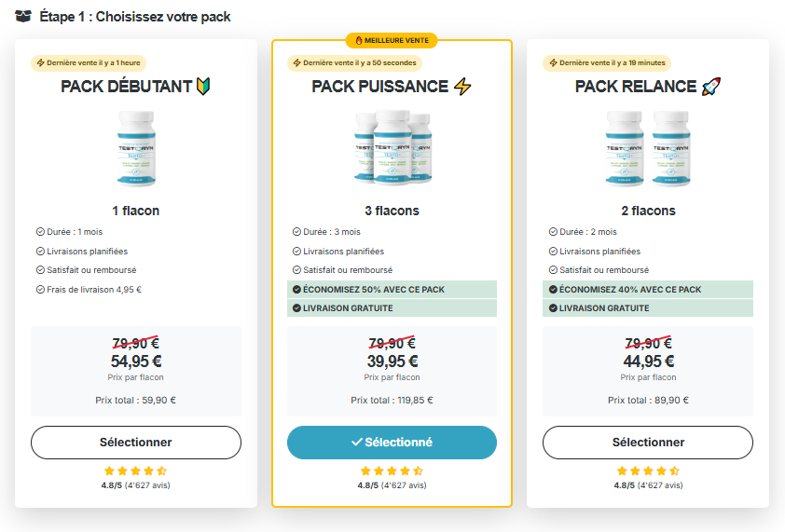Image resolution: width=785 pixels, height=532 pixels.
Task: Click the checkmark icon beside Frais de livraison
Action: point(40,289)
